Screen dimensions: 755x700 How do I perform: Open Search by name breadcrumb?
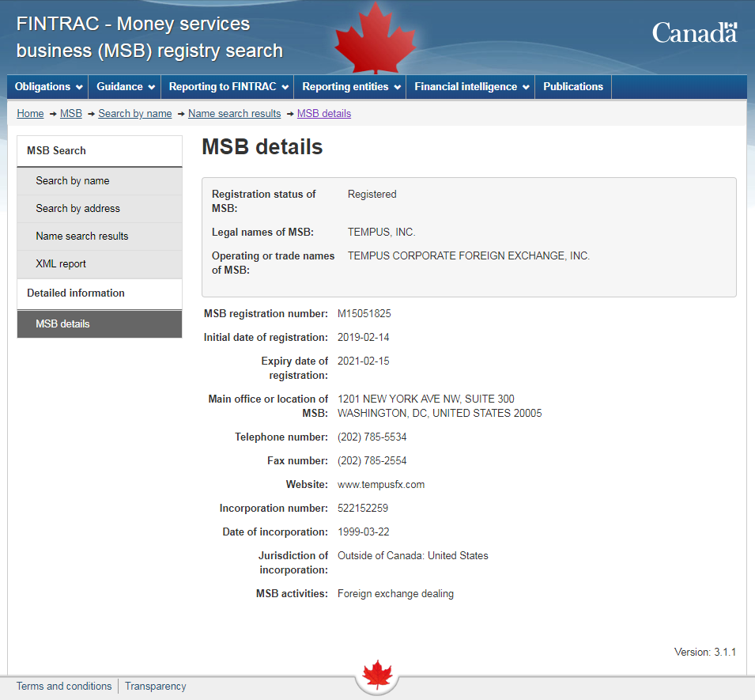(135, 114)
